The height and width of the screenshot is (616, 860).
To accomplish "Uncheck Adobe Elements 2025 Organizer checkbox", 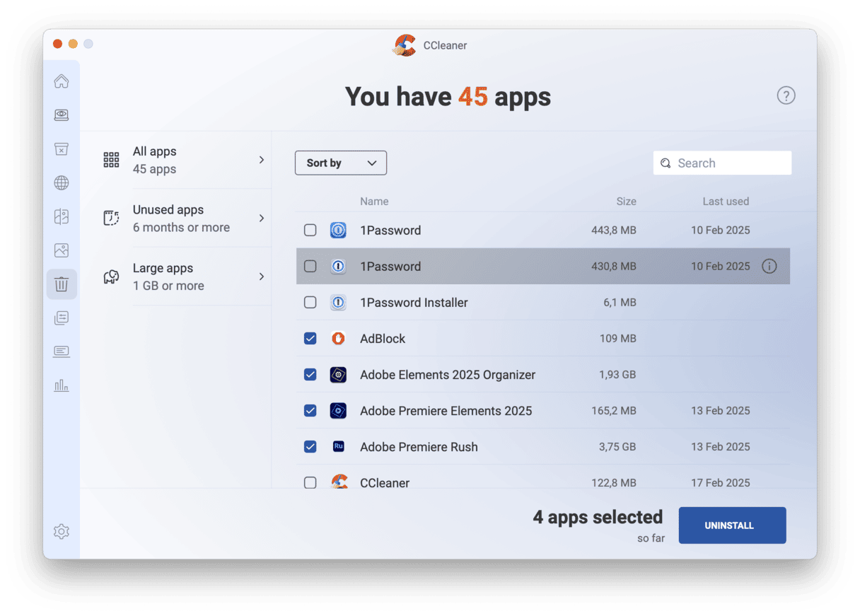I will tap(310, 375).
